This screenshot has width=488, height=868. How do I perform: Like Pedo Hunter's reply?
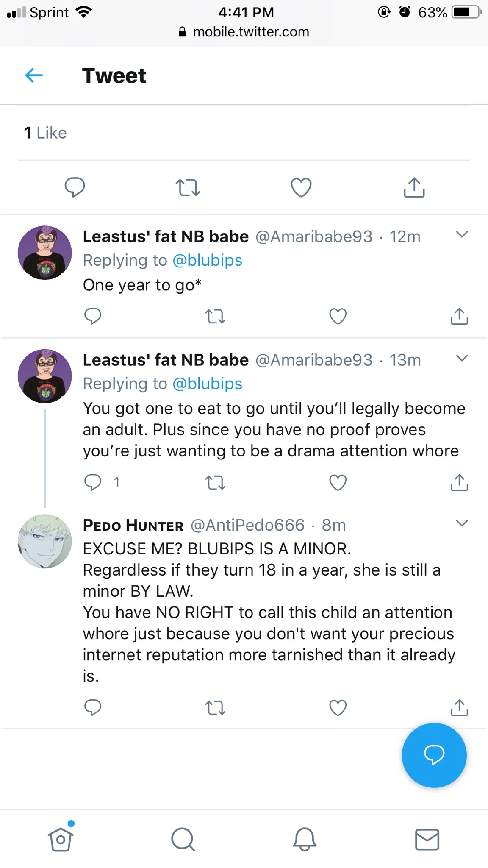(338, 707)
